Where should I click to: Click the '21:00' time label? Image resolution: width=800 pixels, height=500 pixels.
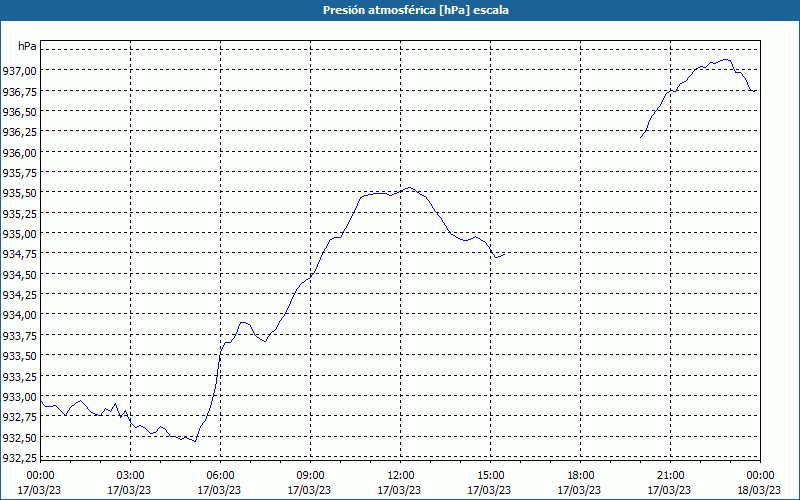point(670,476)
